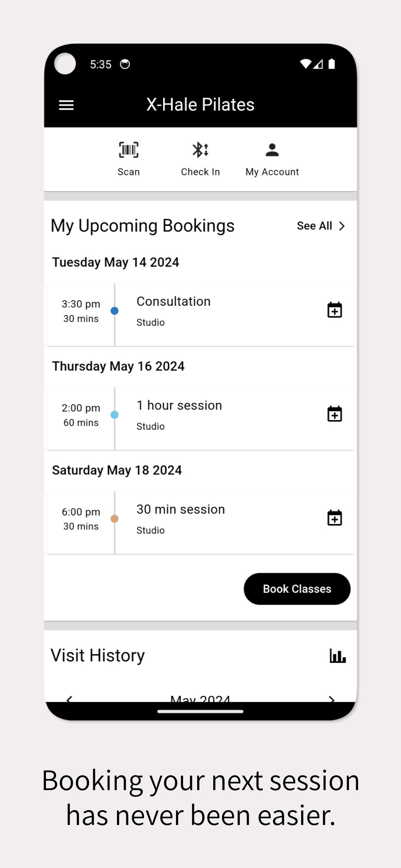
Task: Select the 30 min session booking
Action: click(200, 523)
